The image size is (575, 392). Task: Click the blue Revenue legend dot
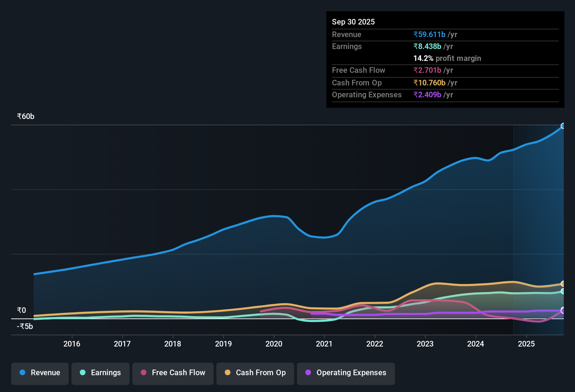click(x=22, y=373)
